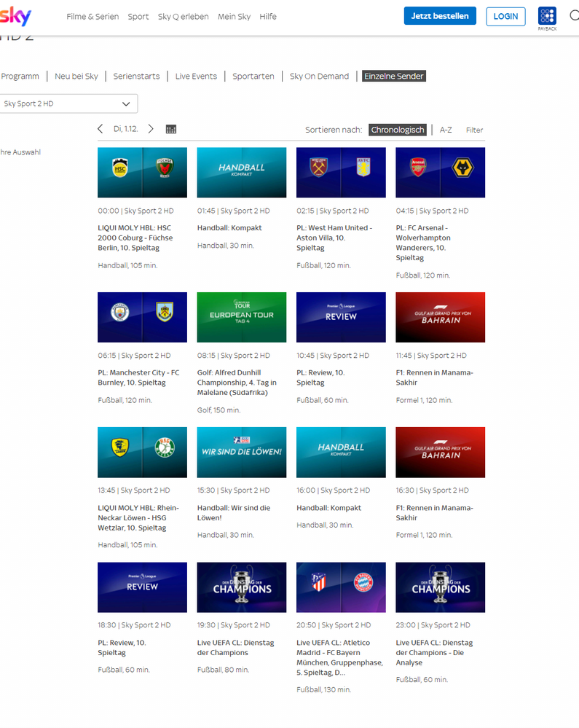
Task: Open 10:45 PL: Review title link
Action: pyautogui.click(x=320, y=377)
